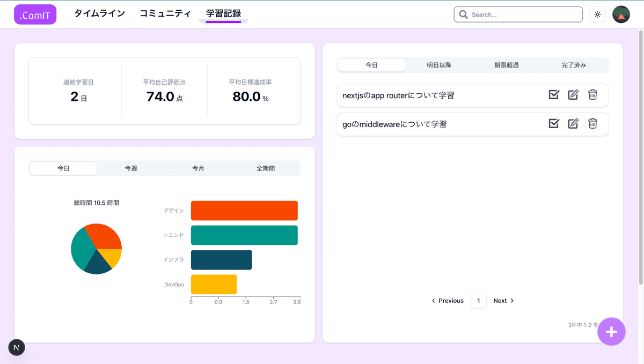Select the 今日 filter in task panel
This screenshot has height=364, width=644.
point(372,64)
